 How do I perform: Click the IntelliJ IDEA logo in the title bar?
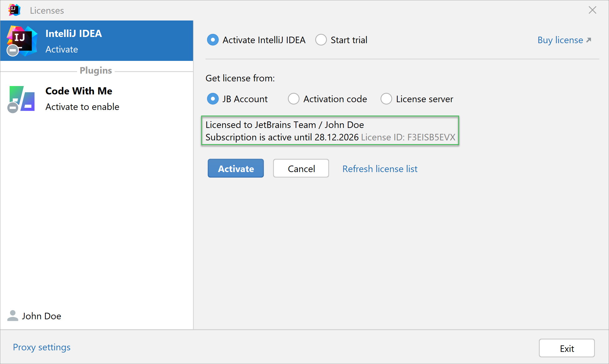click(x=14, y=10)
